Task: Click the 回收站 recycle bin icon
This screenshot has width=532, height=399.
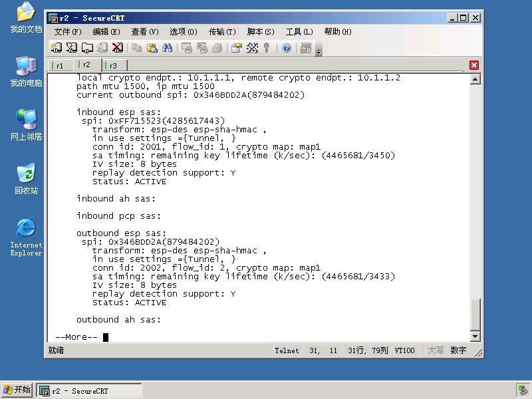Action: coord(26,179)
